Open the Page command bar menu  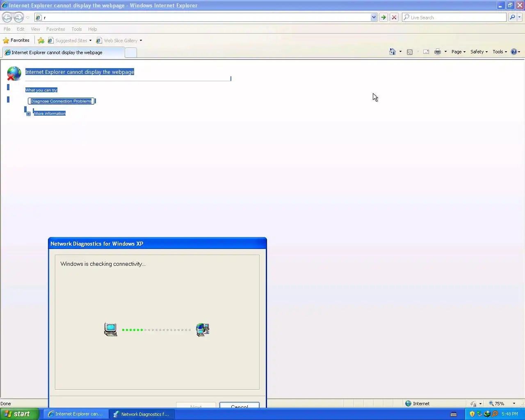(x=458, y=52)
